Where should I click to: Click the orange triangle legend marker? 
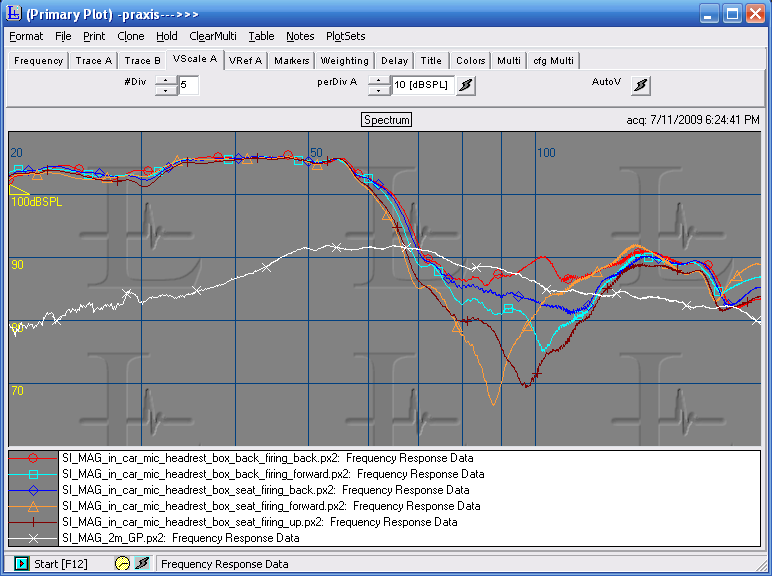[x=33, y=506]
